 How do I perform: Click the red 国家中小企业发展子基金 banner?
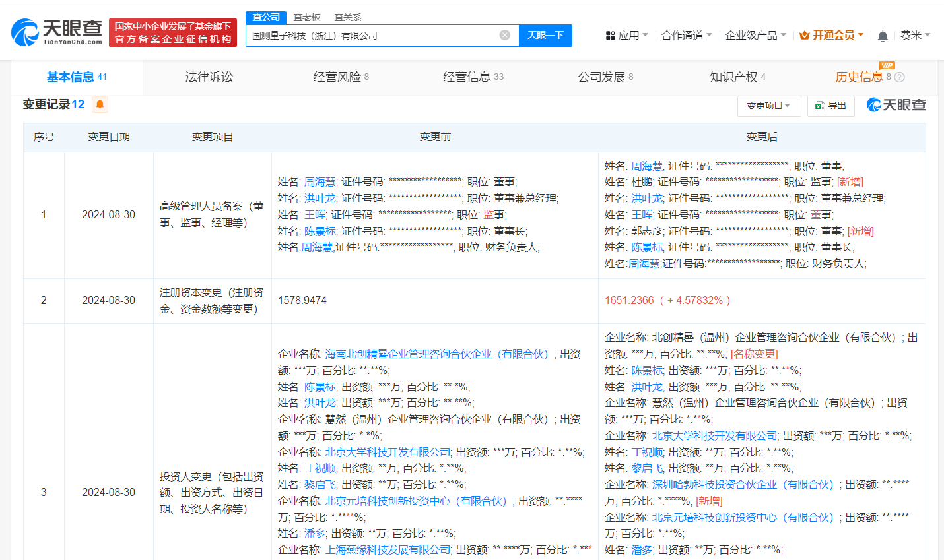click(173, 32)
